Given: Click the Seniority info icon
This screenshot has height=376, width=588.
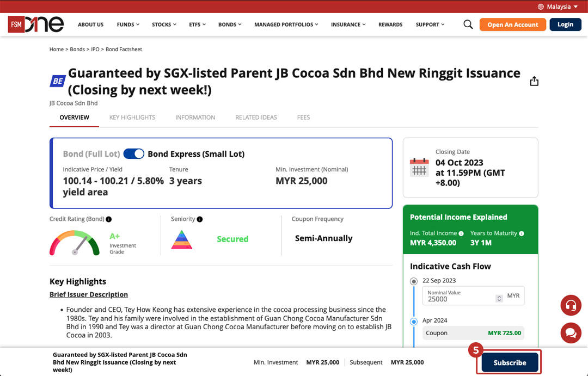Looking at the screenshot, I should click(200, 219).
